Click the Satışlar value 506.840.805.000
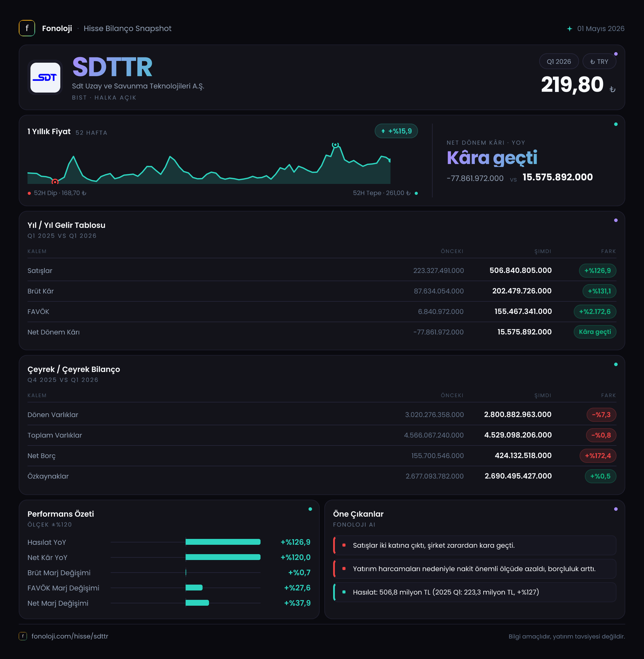The image size is (644, 659). point(520,270)
